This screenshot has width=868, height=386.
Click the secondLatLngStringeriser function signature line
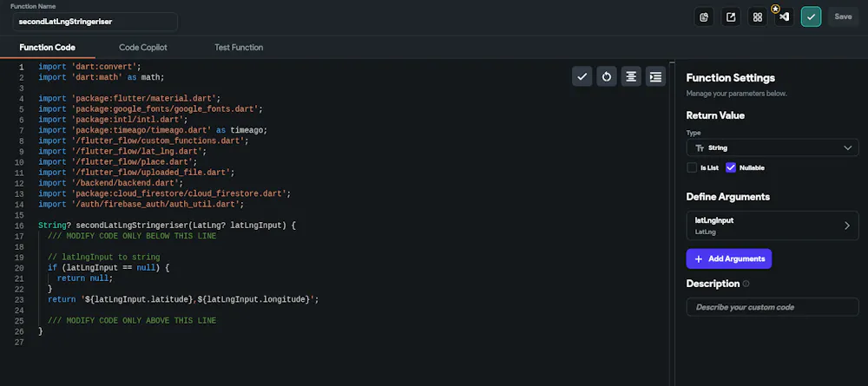(168, 226)
